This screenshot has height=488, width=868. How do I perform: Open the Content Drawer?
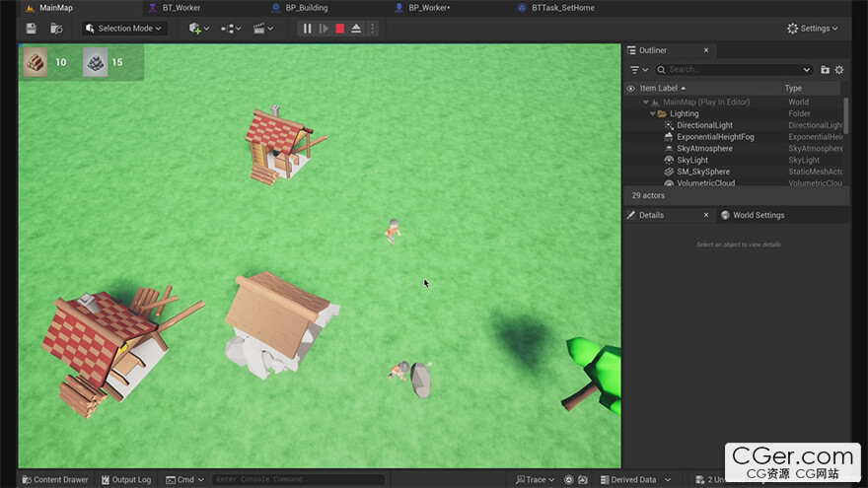coord(54,480)
